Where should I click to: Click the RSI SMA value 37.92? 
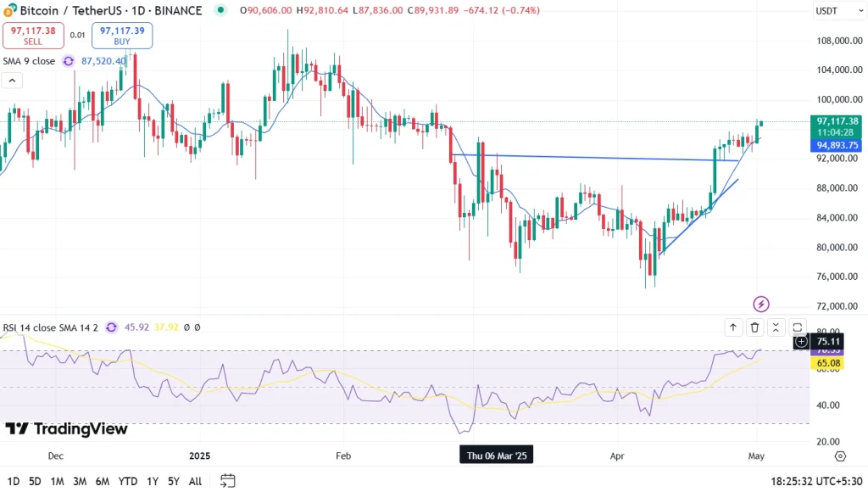pos(166,327)
